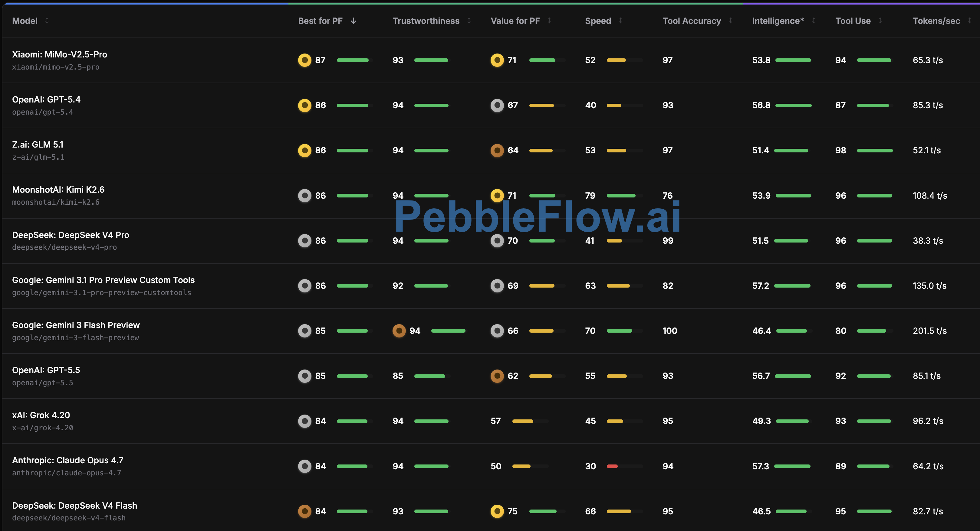The width and height of the screenshot is (980, 531).
Task: Sort by the Tool Use column header
Action: point(853,21)
